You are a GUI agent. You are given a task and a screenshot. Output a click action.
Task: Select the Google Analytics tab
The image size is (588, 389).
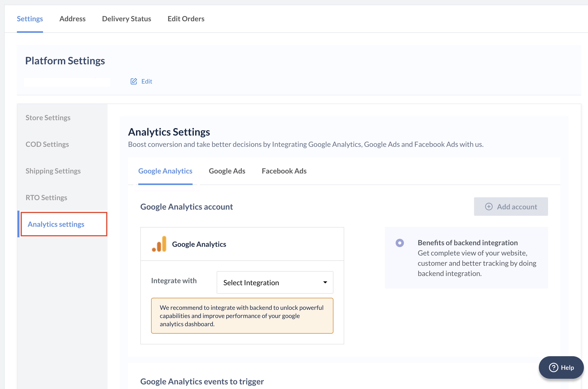(165, 171)
